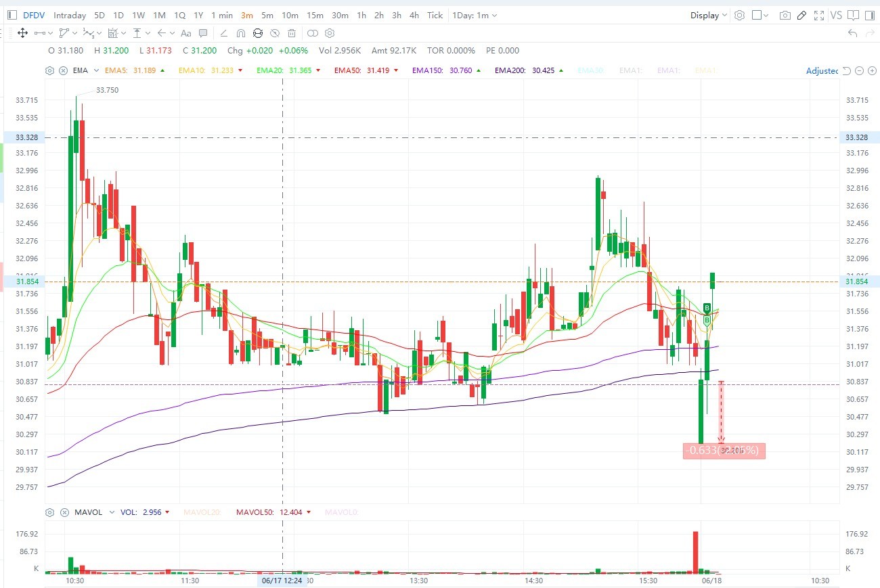Select the price marker tool
Screen dimensions: 880x588
[x=137, y=32]
